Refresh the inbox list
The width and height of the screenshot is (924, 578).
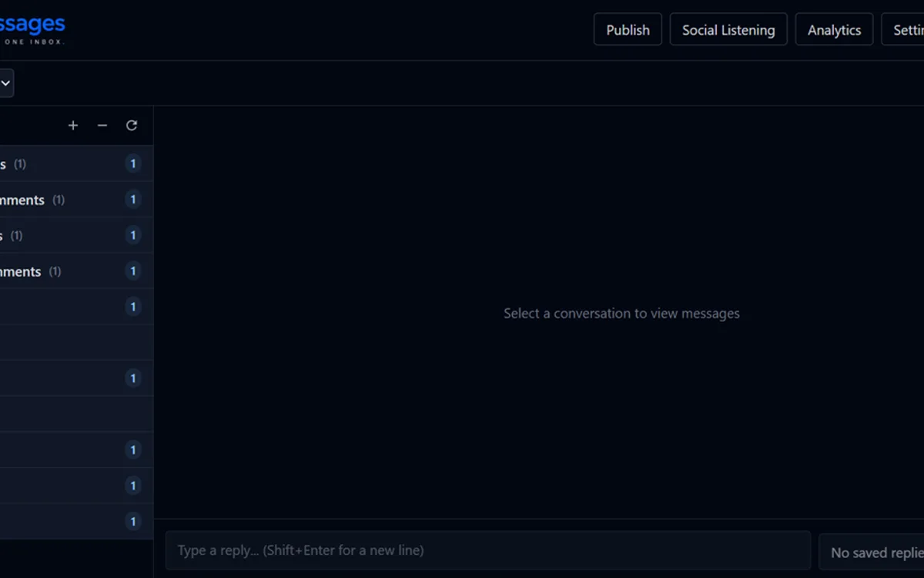pos(132,125)
